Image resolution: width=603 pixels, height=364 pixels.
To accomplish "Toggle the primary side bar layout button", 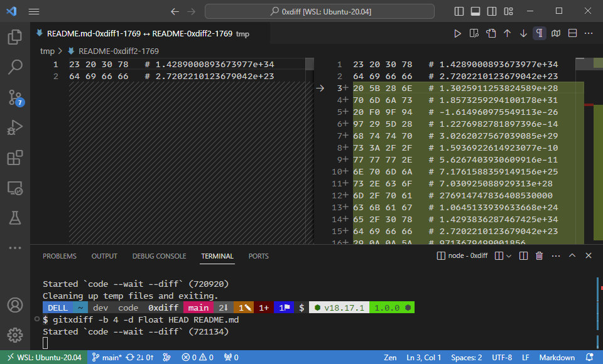I will [459, 11].
